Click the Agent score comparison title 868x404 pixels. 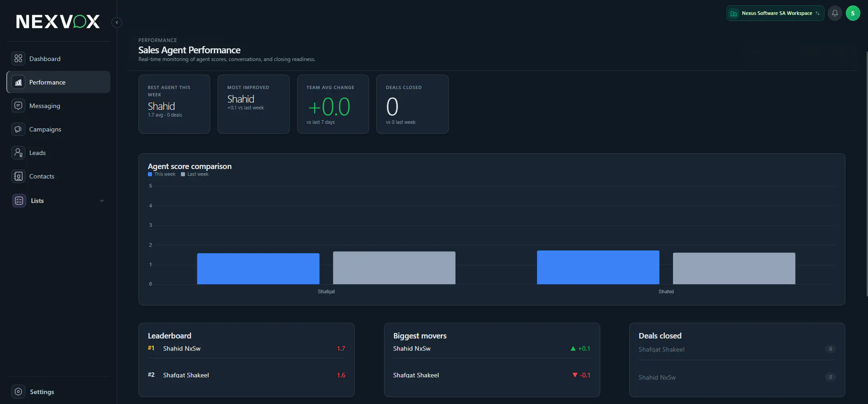[x=190, y=166]
